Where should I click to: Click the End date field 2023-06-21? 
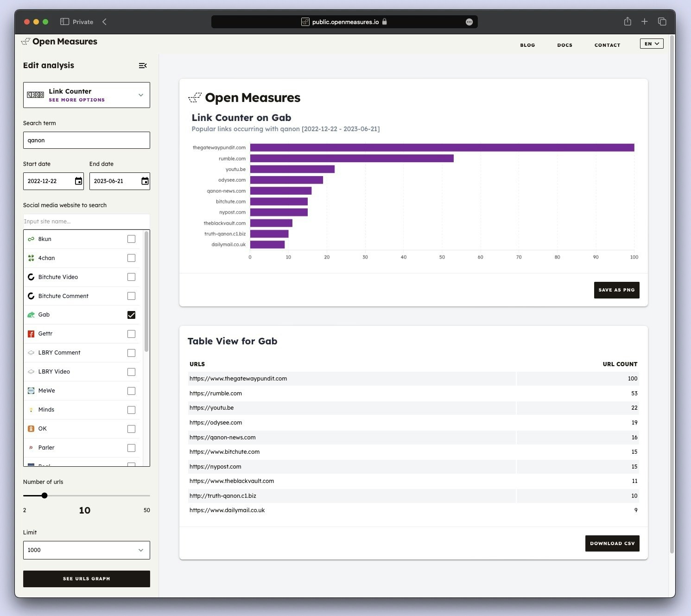[x=120, y=181]
